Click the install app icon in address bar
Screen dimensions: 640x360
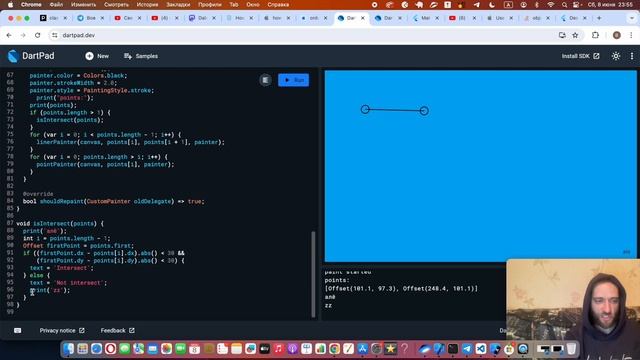562,36
